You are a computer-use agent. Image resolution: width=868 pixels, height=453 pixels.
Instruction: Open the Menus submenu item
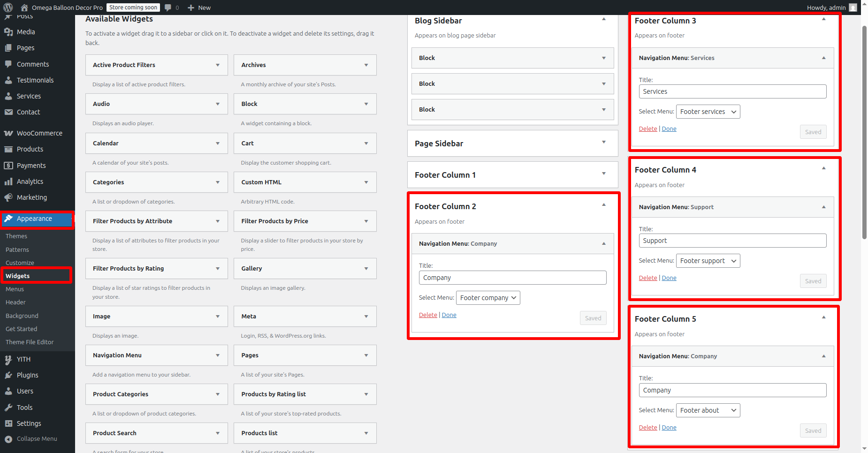pyautogui.click(x=15, y=289)
